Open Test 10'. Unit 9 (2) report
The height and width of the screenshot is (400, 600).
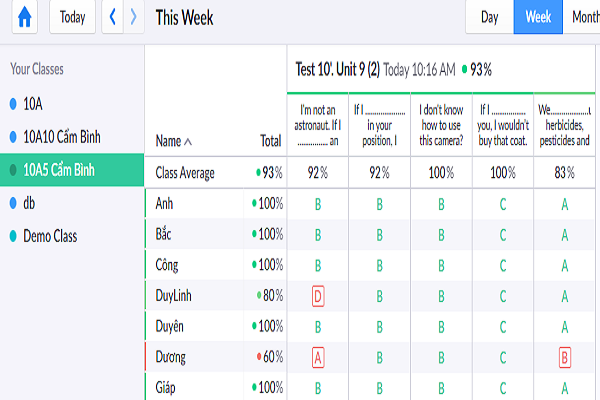click(x=338, y=70)
